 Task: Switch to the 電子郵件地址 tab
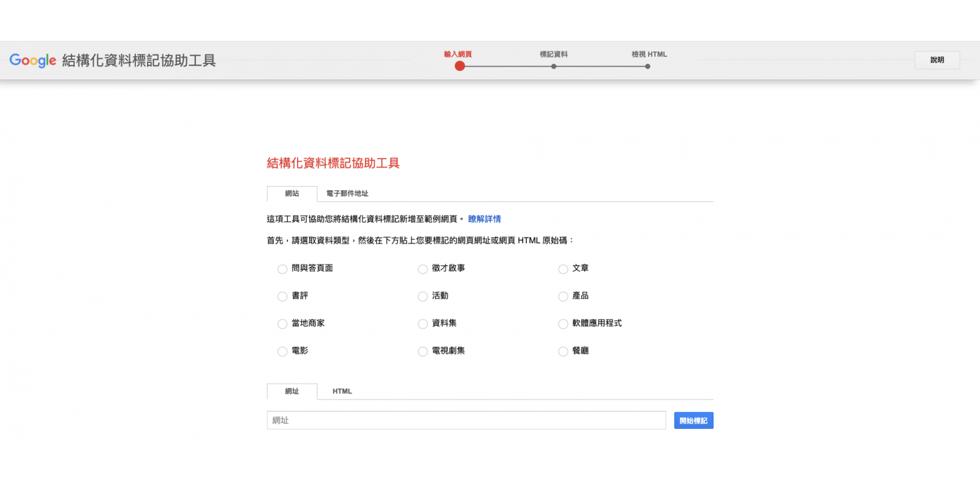click(x=347, y=194)
